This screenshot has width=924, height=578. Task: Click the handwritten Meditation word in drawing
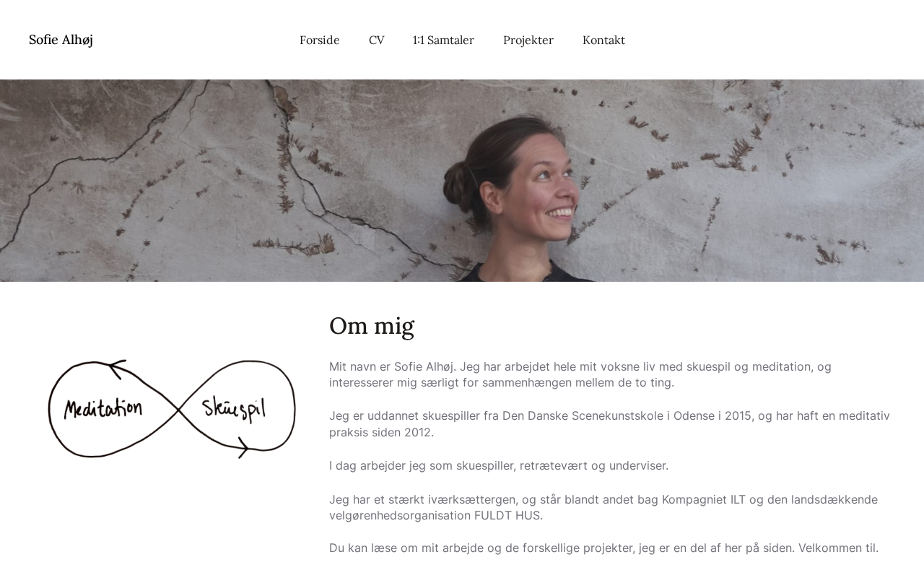103,409
